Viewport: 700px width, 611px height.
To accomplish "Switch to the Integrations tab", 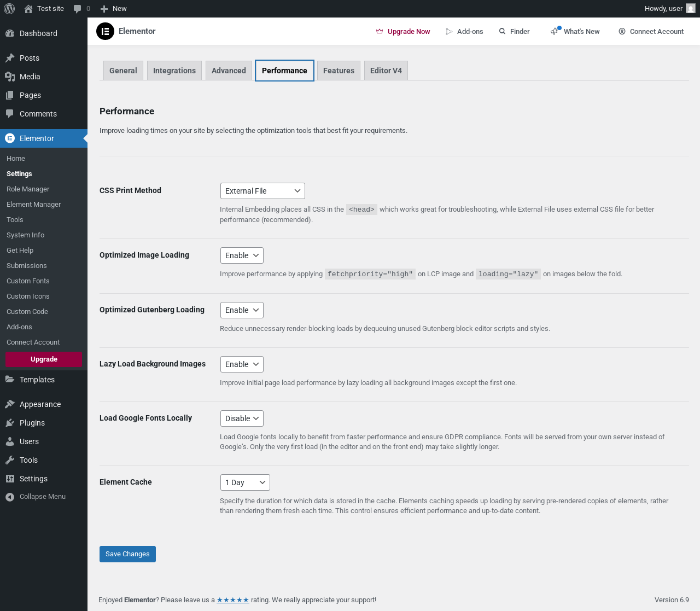I will pos(174,71).
